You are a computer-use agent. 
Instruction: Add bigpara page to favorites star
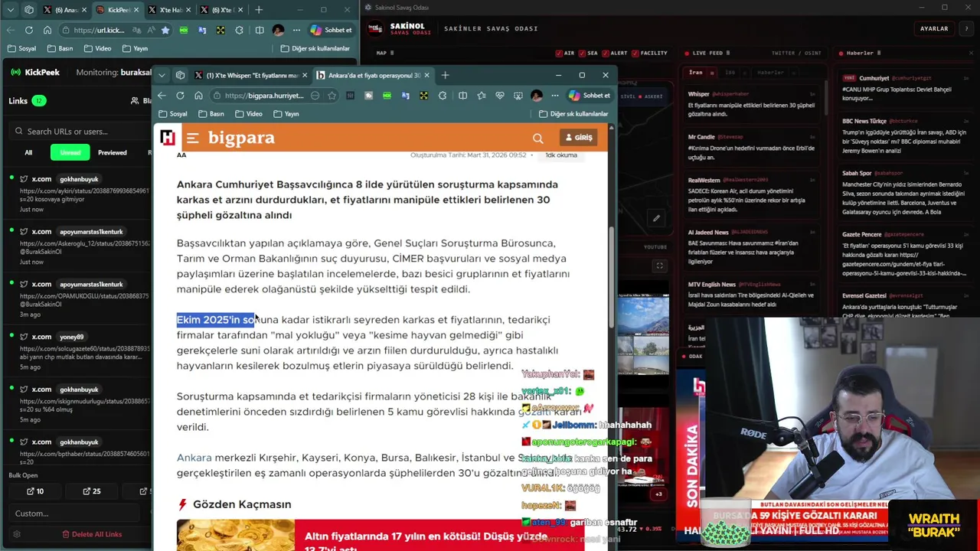click(332, 96)
